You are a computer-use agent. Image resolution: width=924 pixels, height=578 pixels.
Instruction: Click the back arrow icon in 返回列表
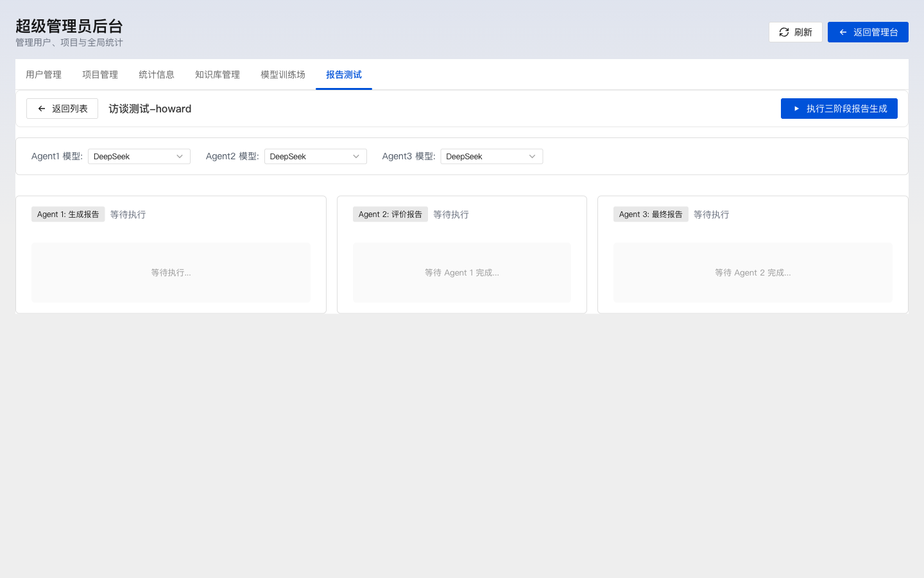(42, 109)
